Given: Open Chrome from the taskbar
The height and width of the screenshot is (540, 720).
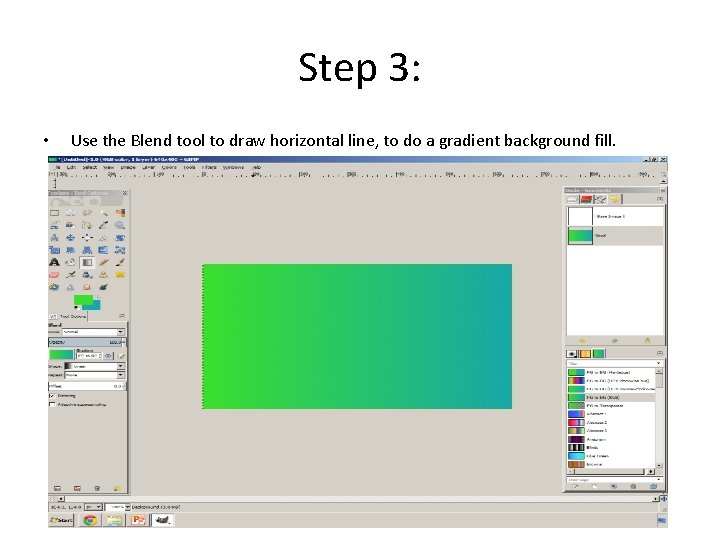Looking at the screenshot, I should (90, 520).
